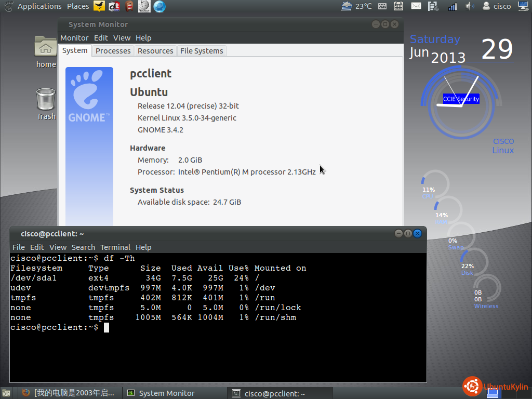Click 'Release 12.04 (precise) 32-bit' text
The image size is (532, 399).
coord(188,106)
